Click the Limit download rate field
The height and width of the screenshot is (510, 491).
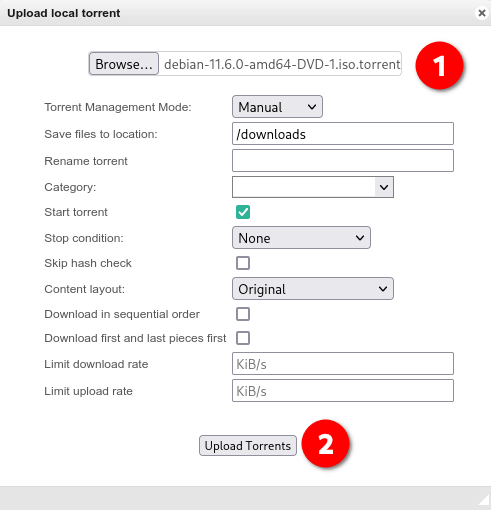343,364
